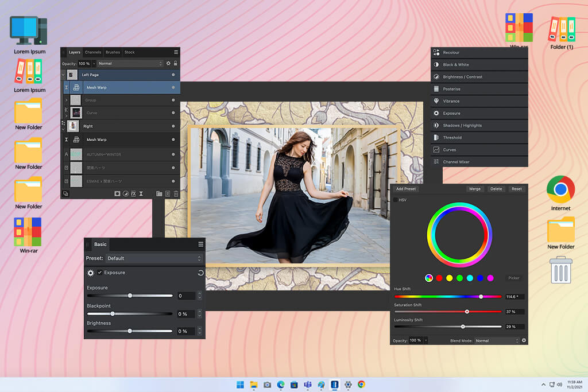
Task: Select the Recolour adjustment
Action: click(x=479, y=52)
